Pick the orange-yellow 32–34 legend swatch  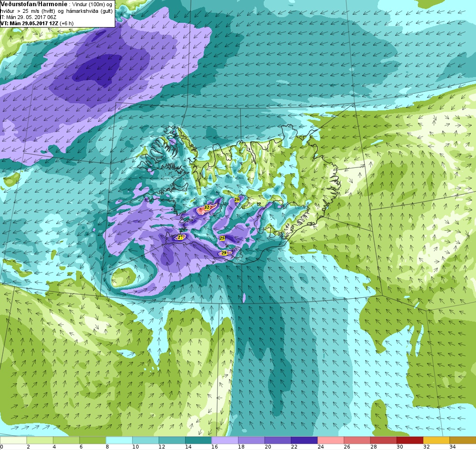pyautogui.click(x=436, y=440)
